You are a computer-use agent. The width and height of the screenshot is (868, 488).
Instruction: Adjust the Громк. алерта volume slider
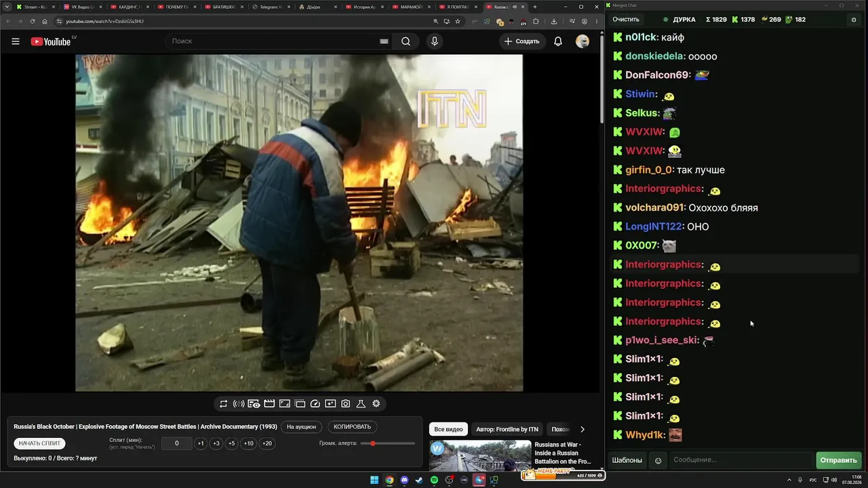pos(388,443)
